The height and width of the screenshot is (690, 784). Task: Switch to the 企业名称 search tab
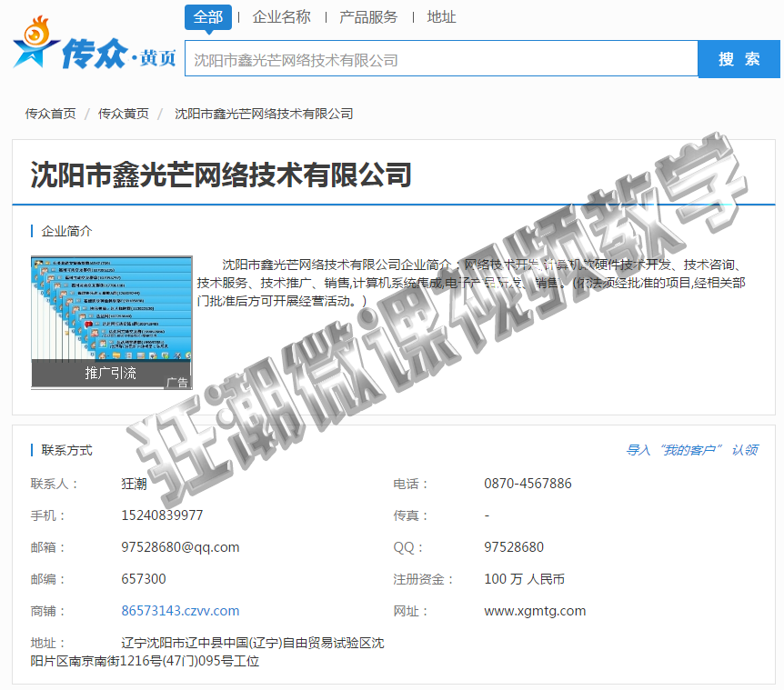coord(282,17)
